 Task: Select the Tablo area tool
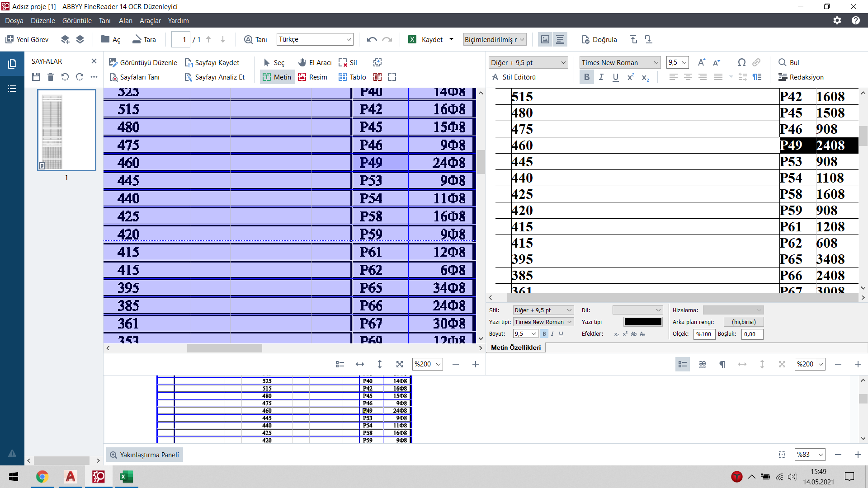point(352,77)
